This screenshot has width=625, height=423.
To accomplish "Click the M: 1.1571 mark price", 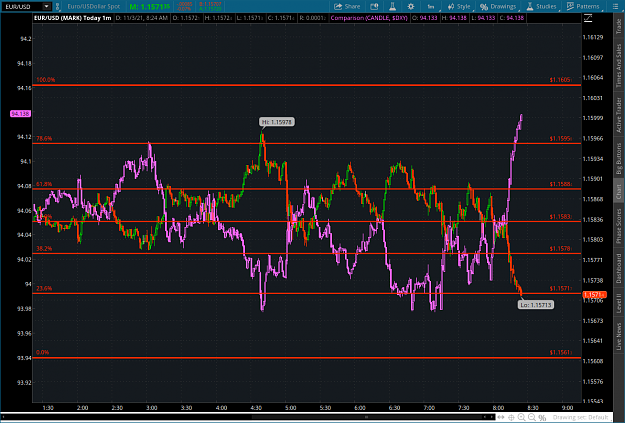I will pos(149,6).
